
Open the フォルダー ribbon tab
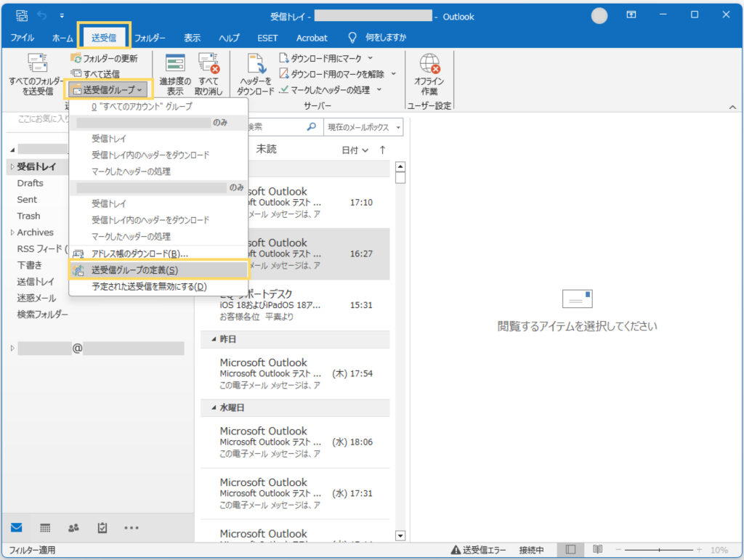tap(150, 38)
